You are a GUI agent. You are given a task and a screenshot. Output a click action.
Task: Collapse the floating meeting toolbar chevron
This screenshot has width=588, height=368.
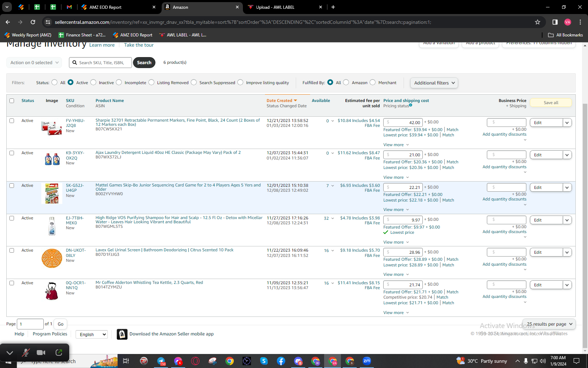pyautogui.click(x=10, y=353)
